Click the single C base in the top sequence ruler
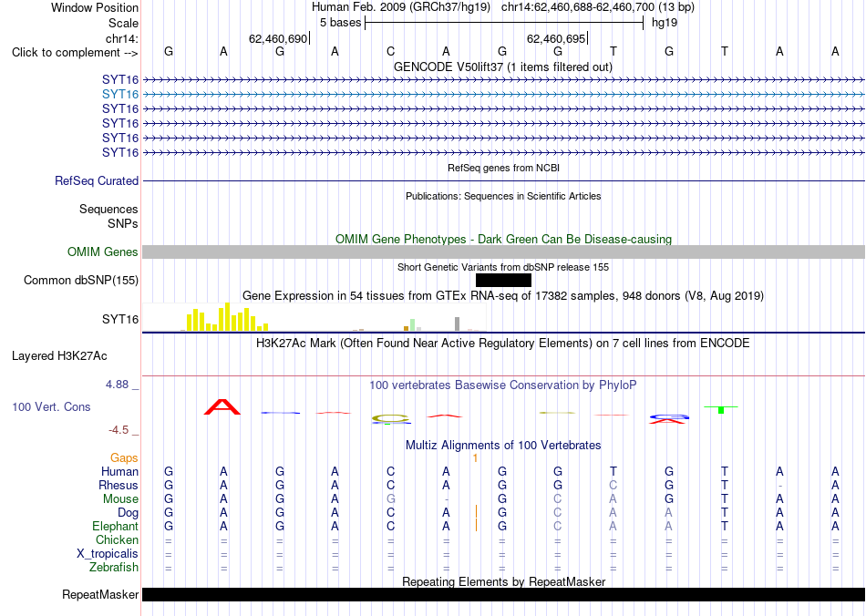The height and width of the screenshot is (616, 866). (x=390, y=52)
